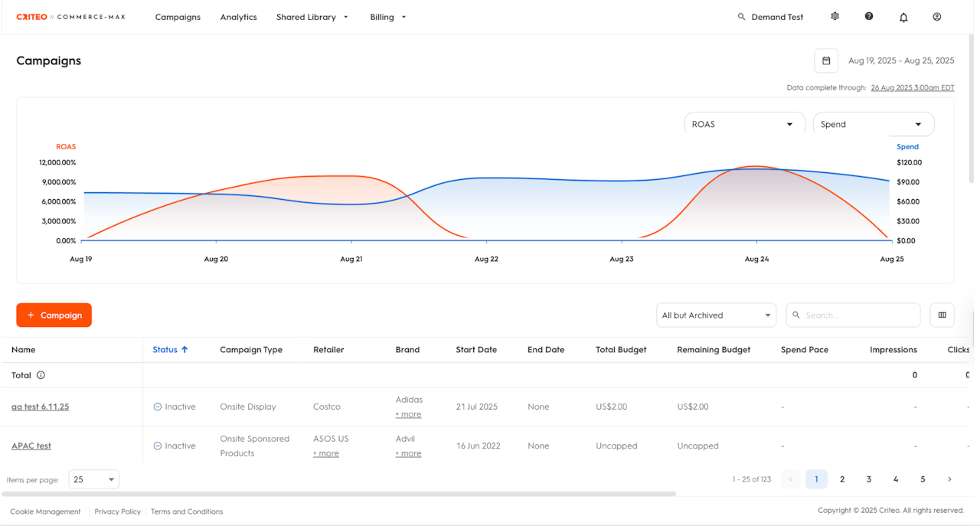Screen dimensions: 980x526
Task: Open the calendar date picker icon
Action: pyautogui.click(x=826, y=60)
